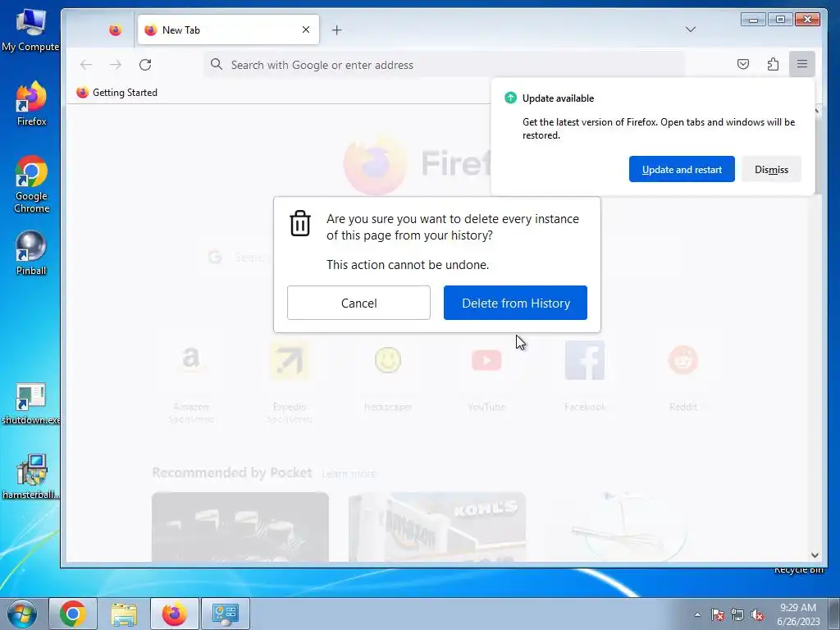
Task: Click Chrome in the taskbar
Action: [73, 614]
